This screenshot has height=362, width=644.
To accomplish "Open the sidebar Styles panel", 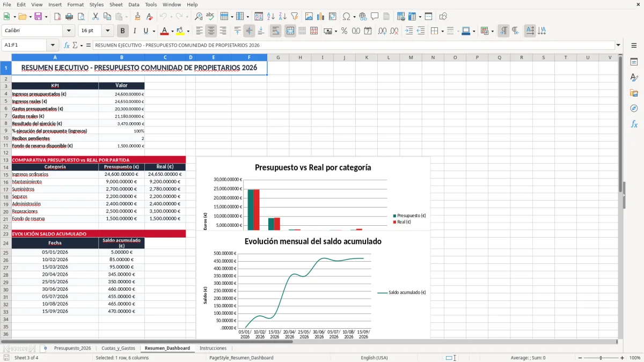I will 634,78.
